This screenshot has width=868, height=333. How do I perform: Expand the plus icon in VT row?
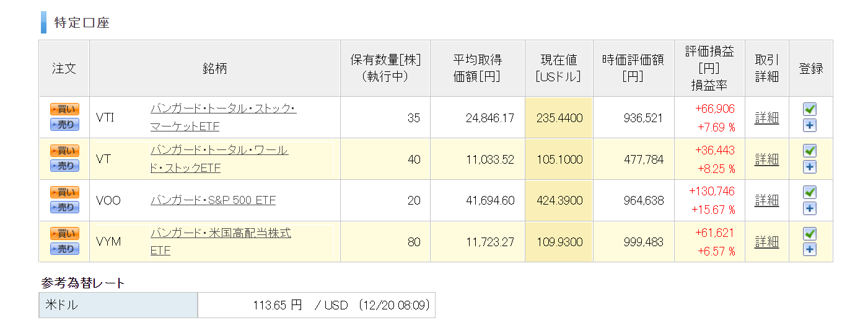[810, 167]
